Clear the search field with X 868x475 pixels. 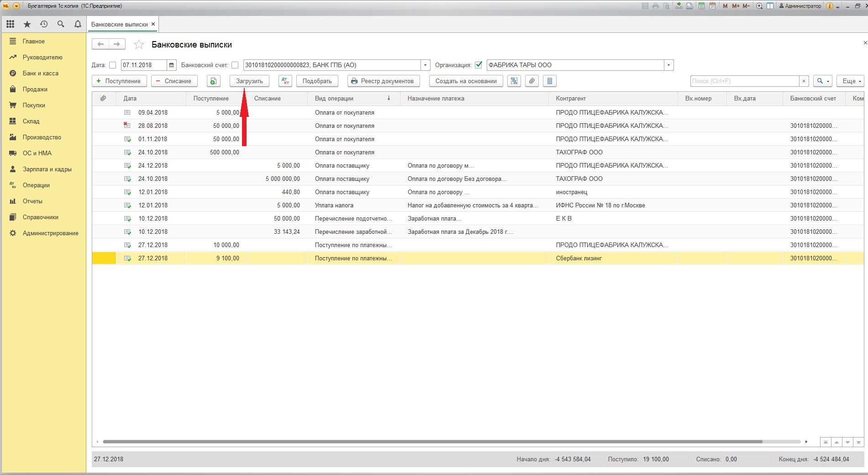coord(804,81)
